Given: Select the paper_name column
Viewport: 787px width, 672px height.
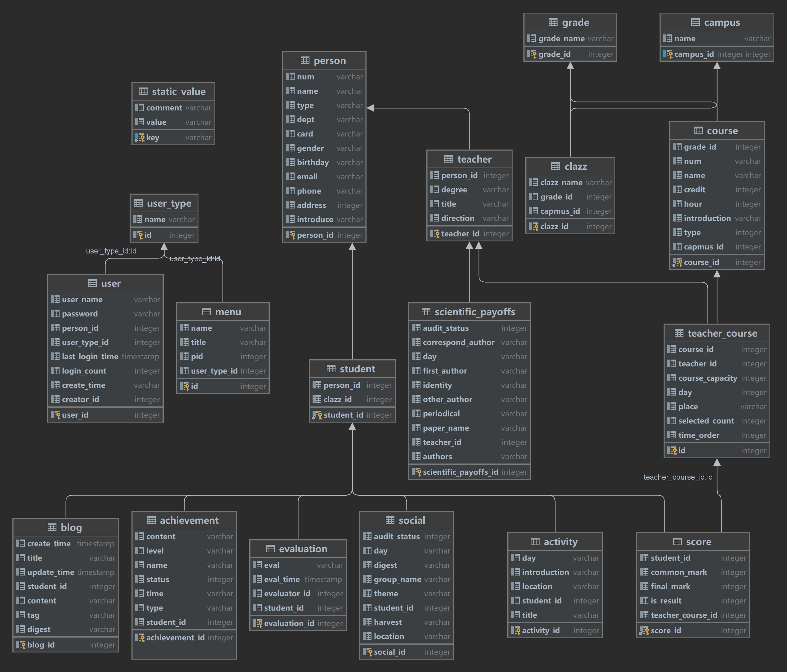Looking at the screenshot, I should [469, 428].
